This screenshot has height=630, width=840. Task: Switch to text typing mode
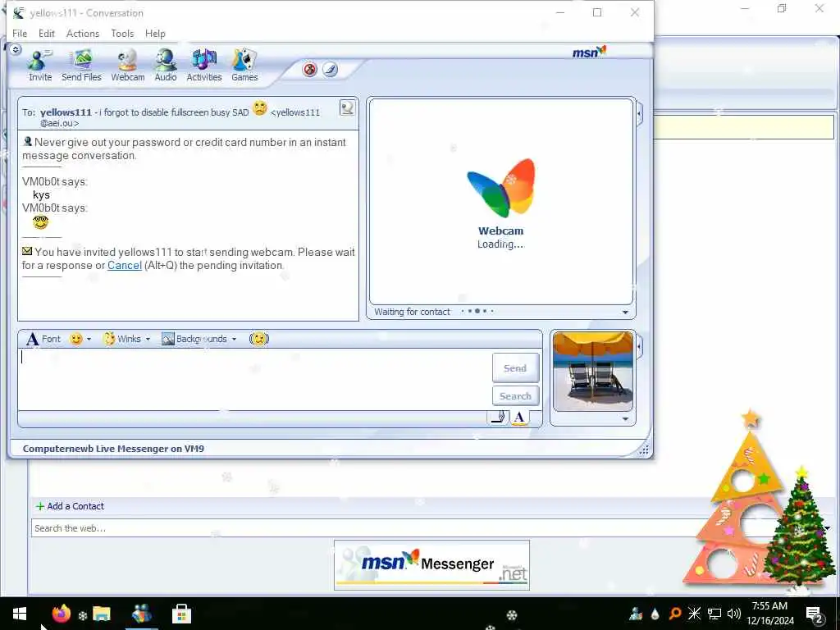pos(519,418)
